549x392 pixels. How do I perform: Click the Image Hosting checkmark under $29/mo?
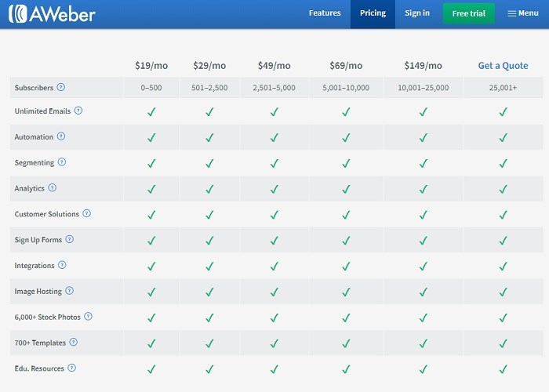point(209,292)
